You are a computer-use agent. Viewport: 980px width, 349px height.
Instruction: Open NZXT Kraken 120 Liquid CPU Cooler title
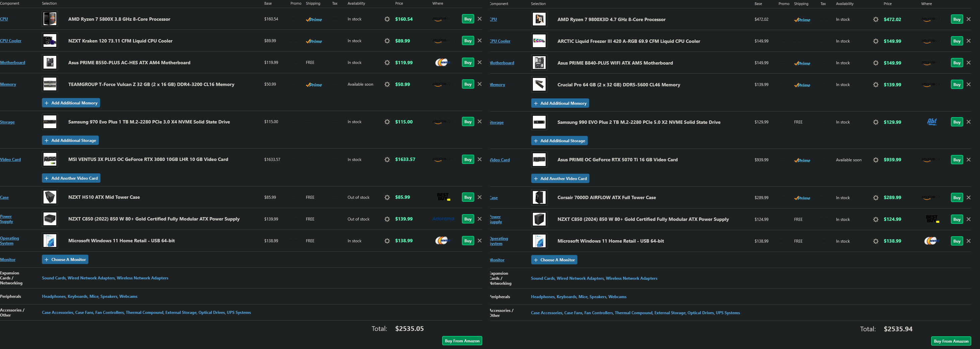[x=120, y=41]
